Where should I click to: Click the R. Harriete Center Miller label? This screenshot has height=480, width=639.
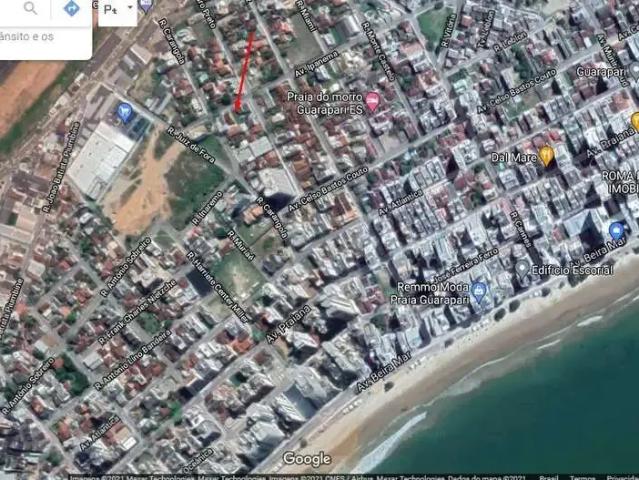(x=217, y=287)
